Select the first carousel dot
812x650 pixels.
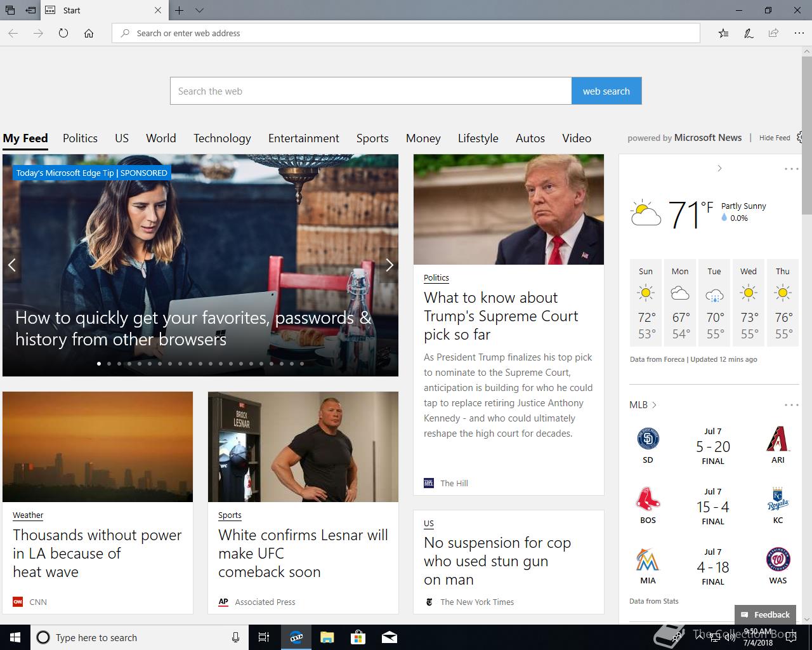[99, 364]
